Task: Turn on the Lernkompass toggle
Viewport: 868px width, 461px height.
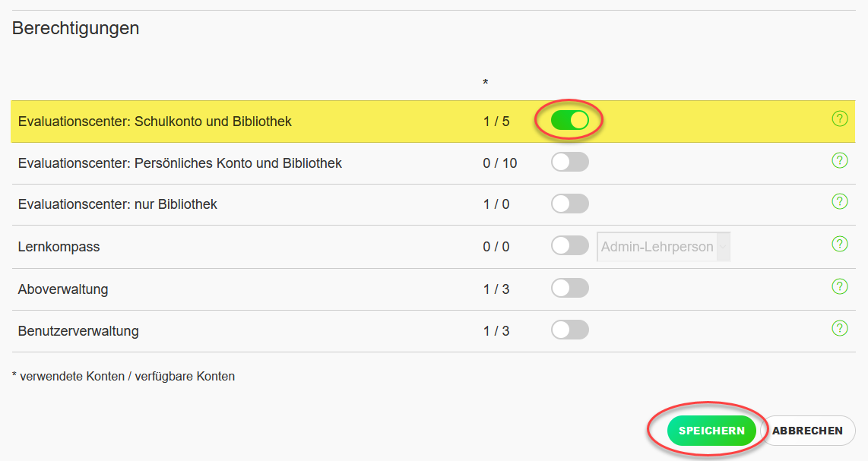Action: [x=569, y=245]
